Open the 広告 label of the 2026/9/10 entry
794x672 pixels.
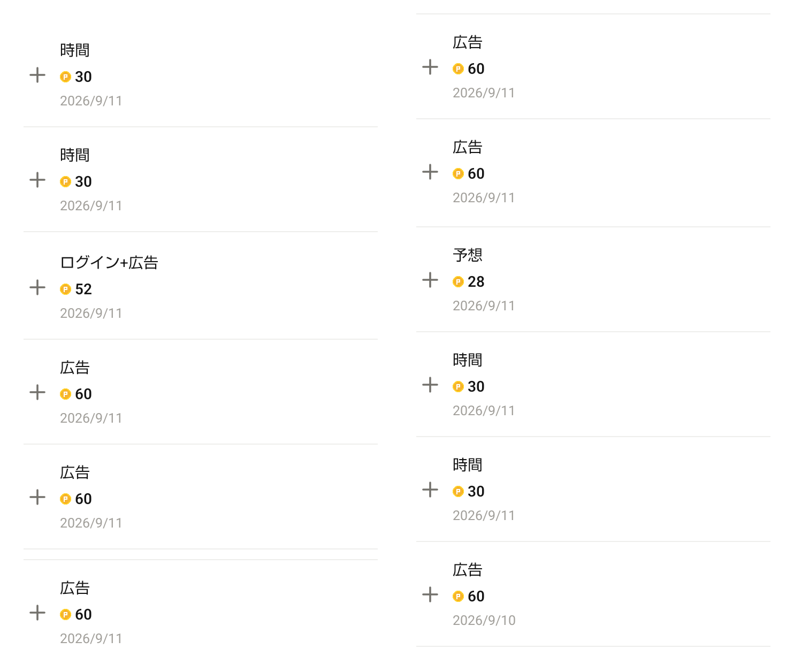468,570
